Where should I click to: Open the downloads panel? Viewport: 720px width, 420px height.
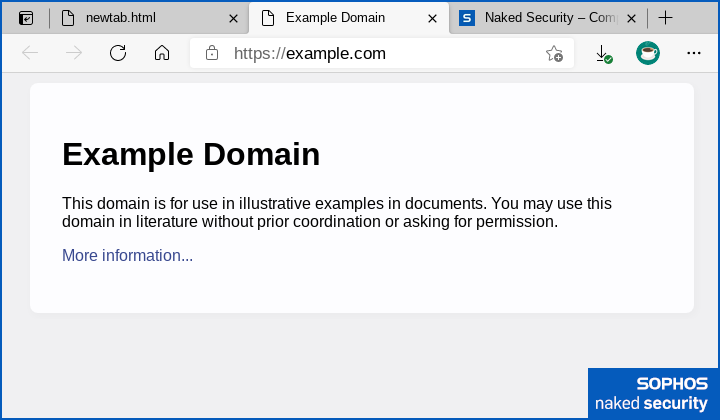click(603, 54)
